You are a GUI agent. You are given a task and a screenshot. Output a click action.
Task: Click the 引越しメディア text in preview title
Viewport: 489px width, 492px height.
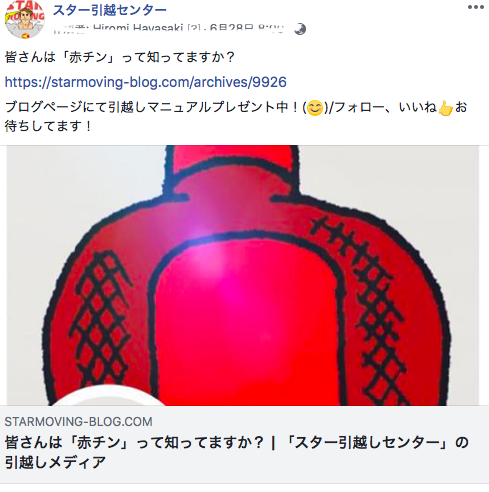click(x=55, y=462)
